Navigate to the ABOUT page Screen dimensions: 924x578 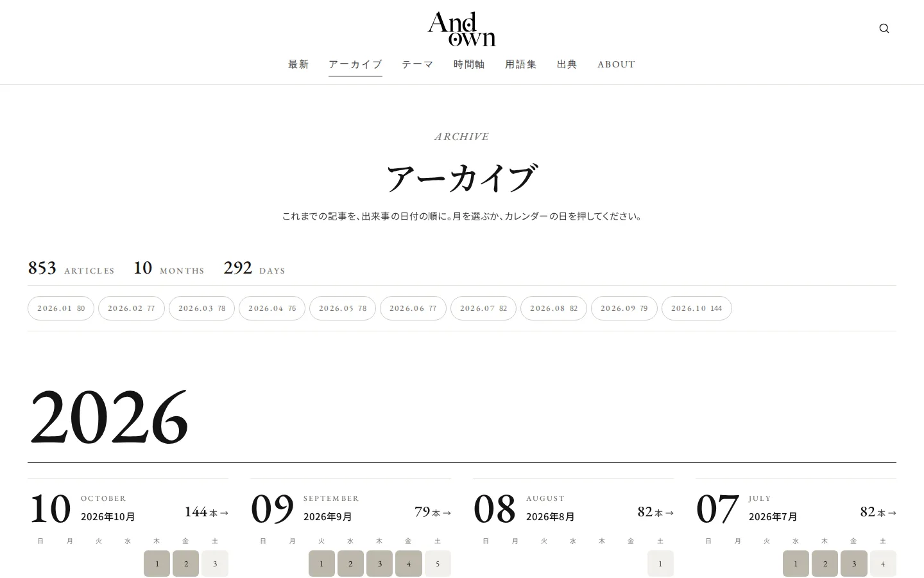[617, 64]
